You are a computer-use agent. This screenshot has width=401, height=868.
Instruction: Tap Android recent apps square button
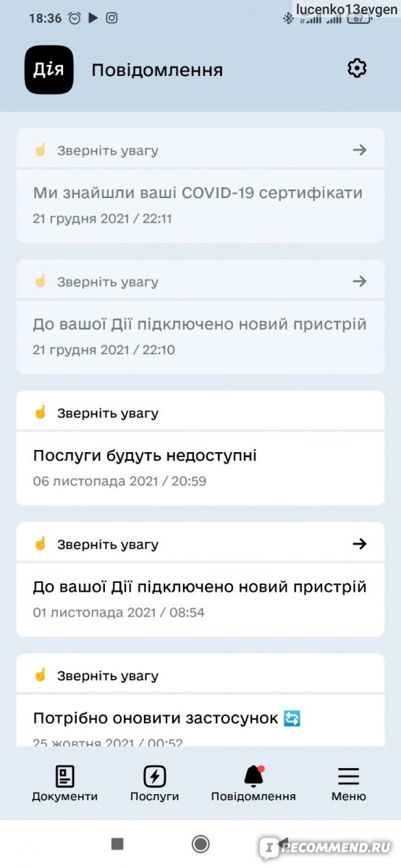pos(117,843)
